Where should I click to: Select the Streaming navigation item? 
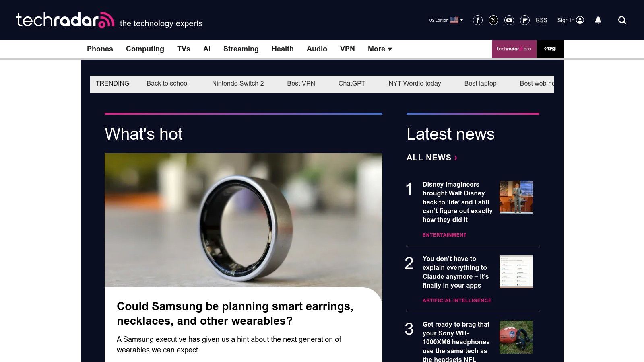click(x=241, y=49)
